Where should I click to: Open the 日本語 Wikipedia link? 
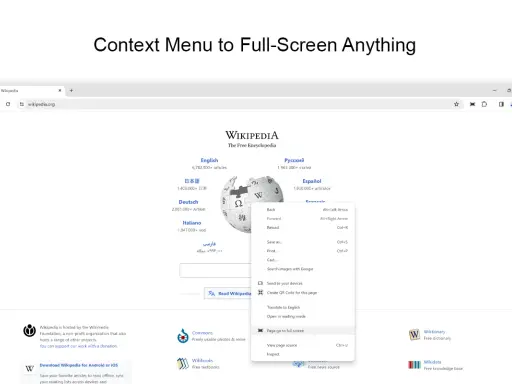[192, 181]
